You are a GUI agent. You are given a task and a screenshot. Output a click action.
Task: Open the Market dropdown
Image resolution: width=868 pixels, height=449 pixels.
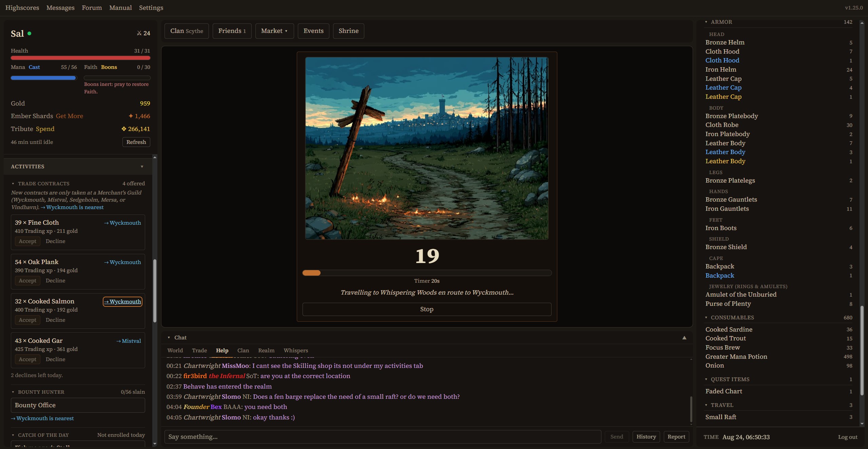coord(274,31)
